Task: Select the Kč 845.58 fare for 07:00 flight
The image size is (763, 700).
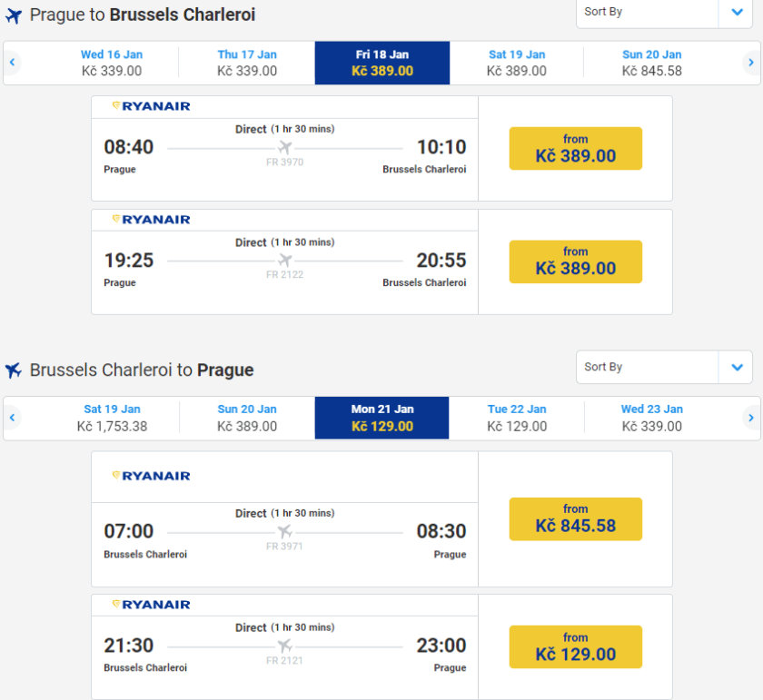Action: click(x=575, y=518)
